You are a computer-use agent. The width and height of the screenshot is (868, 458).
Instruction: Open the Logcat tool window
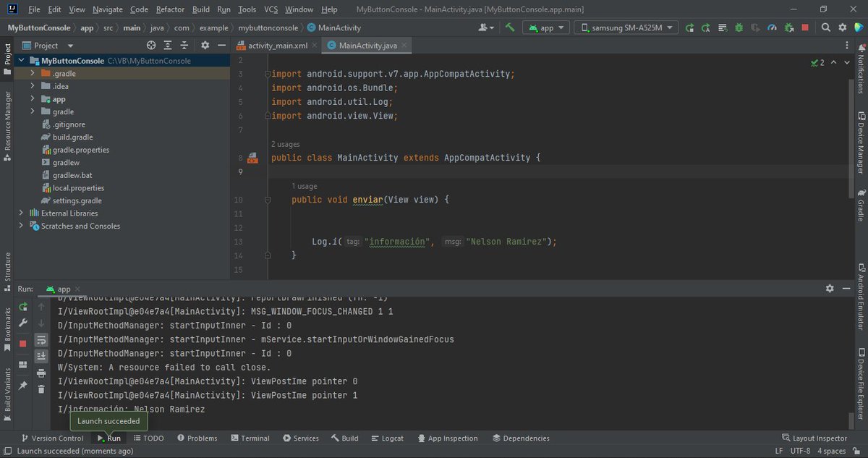386,438
